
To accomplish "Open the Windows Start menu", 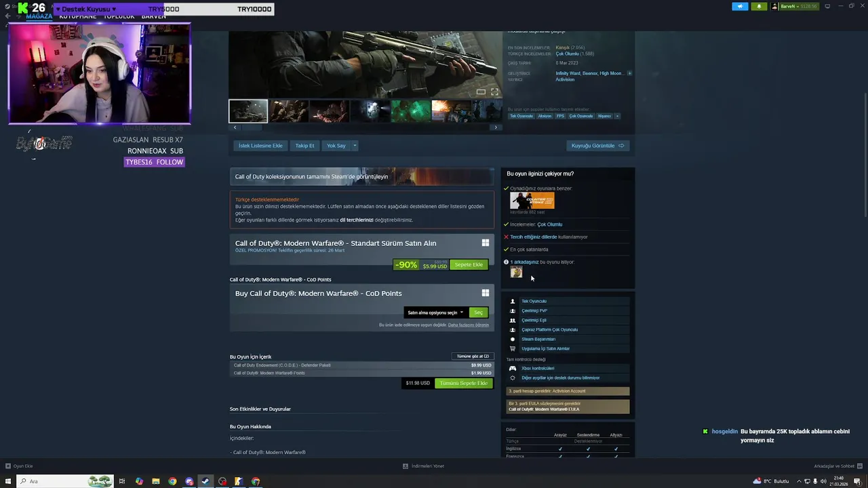I will [7, 481].
